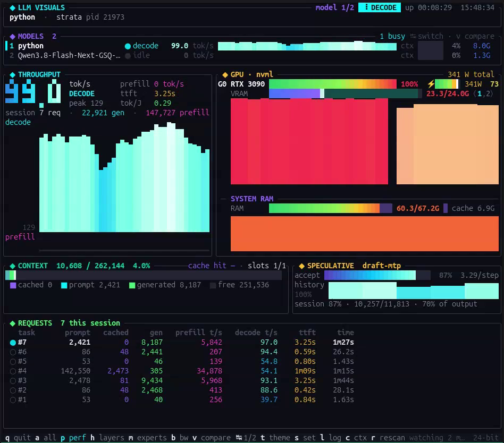Viewport: 504px width, 443px height.
Task: Click the CONTEXT header diamond icon
Action: [x=12, y=266]
